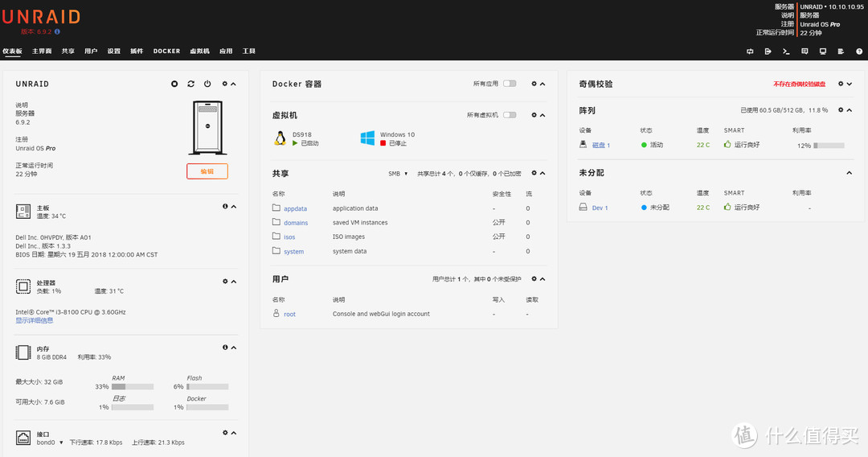This screenshot has width=868, height=457.
Task: Collapse the 主板 section
Action: point(234,207)
